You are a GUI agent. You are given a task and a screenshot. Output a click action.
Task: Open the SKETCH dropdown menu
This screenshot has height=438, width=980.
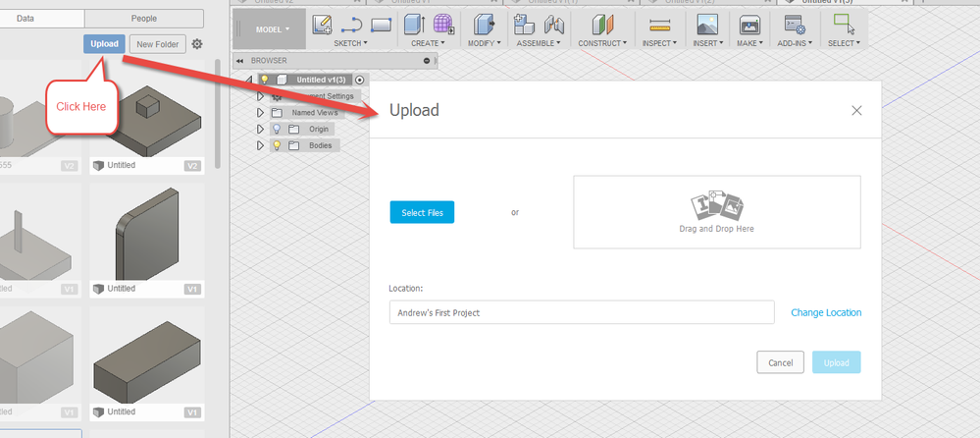pos(350,43)
